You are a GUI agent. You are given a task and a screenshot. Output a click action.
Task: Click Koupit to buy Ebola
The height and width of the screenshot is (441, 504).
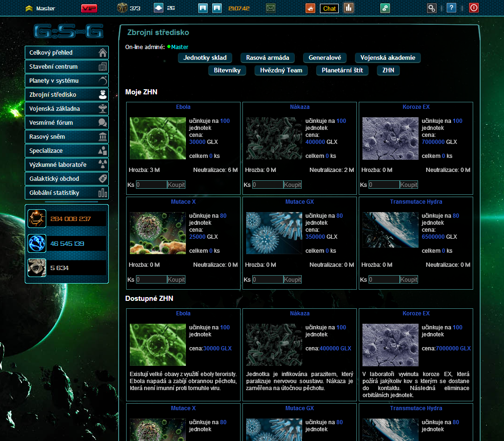pos(176,185)
